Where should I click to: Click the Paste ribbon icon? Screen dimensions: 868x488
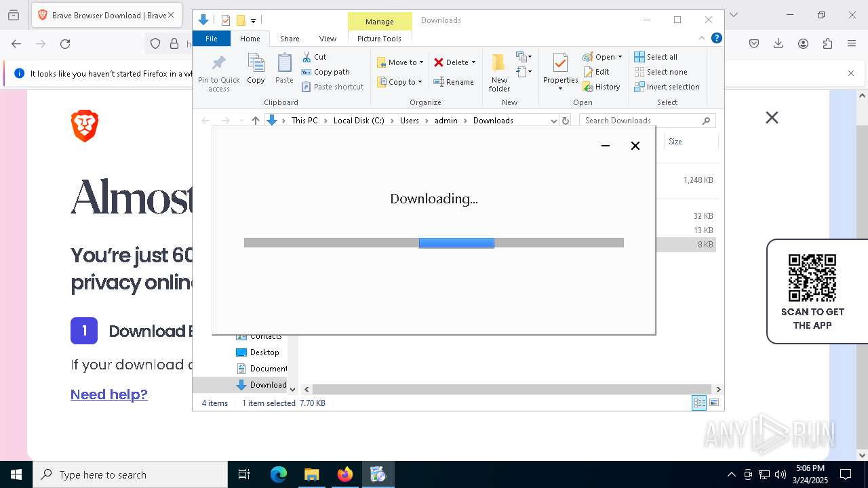pos(284,68)
